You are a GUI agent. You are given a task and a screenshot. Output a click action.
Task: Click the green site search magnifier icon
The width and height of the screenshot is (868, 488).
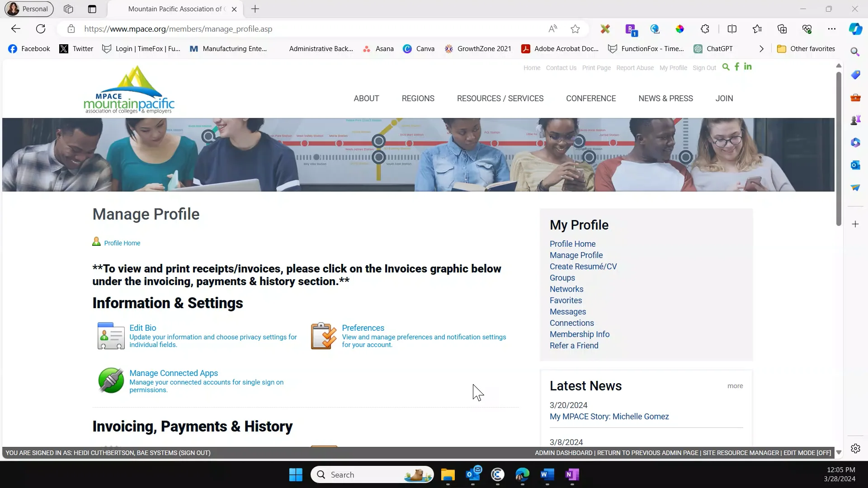tap(726, 67)
